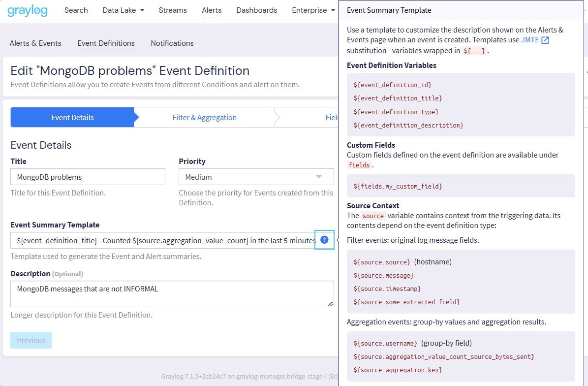Switch to Alerts & Events tab
Image resolution: width=588 pixels, height=386 pixels.
pos(35,43)
